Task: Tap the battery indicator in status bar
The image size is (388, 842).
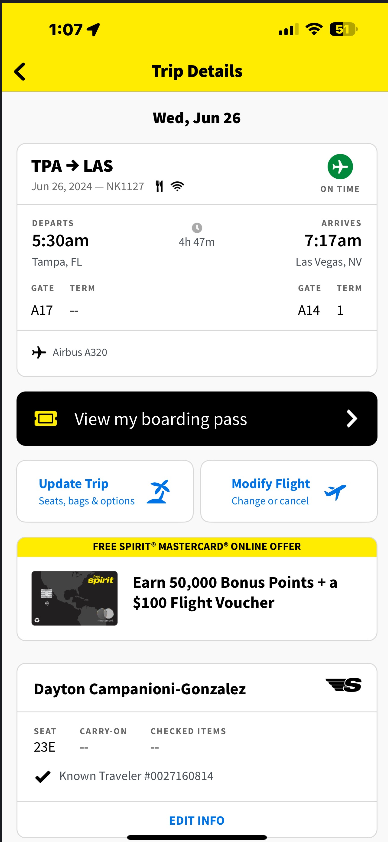Action: [343, 30]
